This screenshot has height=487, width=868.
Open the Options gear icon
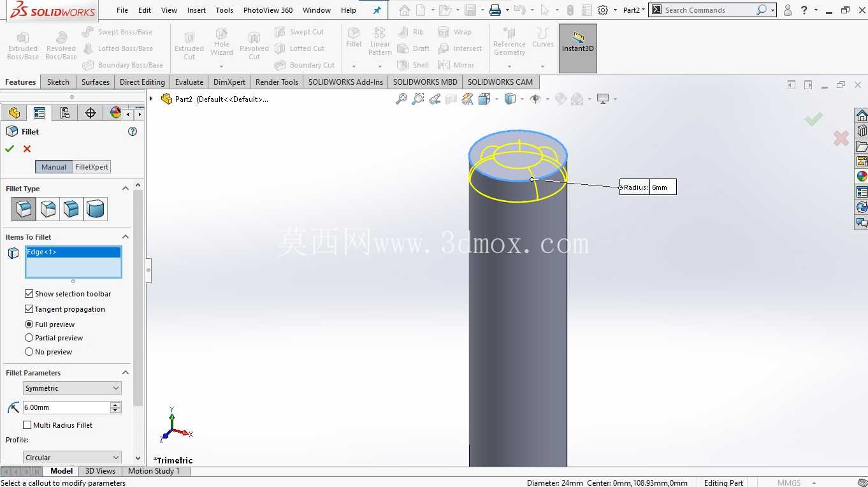pyautogui.click(x=603, y=10)
